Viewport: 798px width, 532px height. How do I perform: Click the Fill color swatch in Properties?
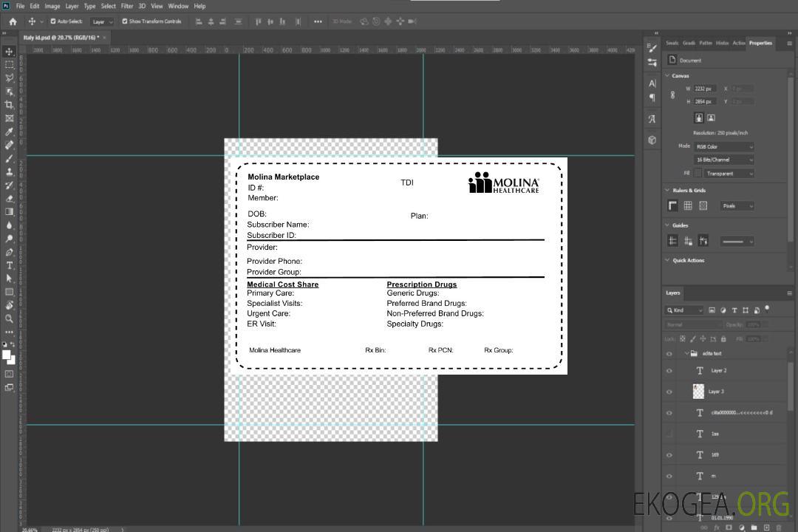point(698,174)
